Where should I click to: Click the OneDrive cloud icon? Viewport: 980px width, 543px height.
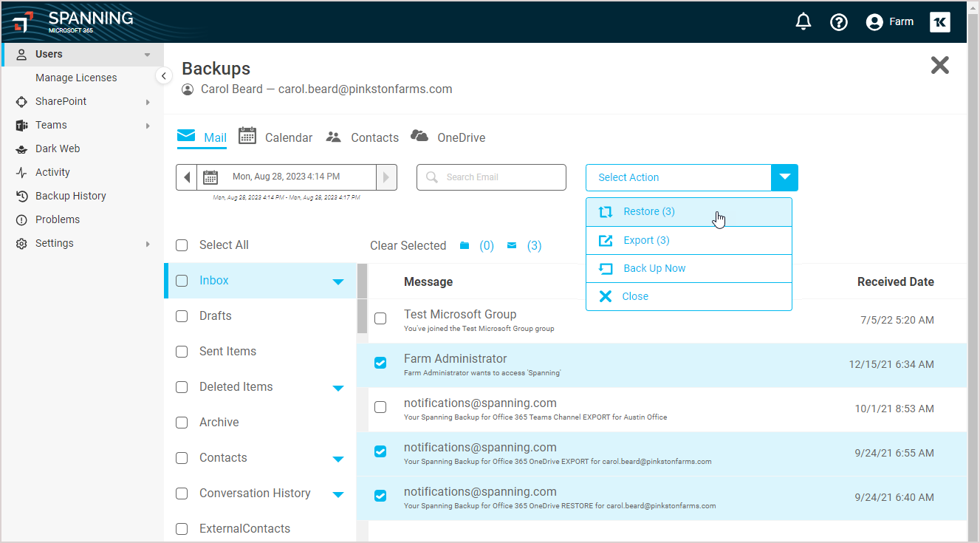click(419, 135)
